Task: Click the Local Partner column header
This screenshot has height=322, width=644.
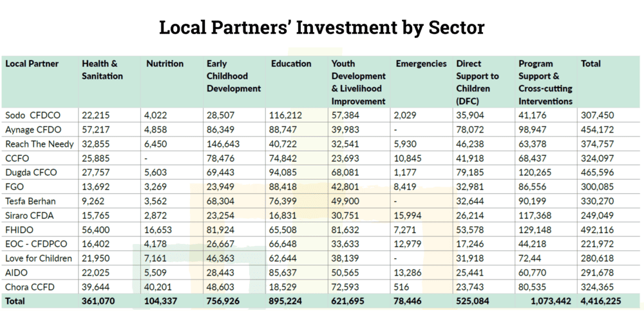Action: (32, 64)
